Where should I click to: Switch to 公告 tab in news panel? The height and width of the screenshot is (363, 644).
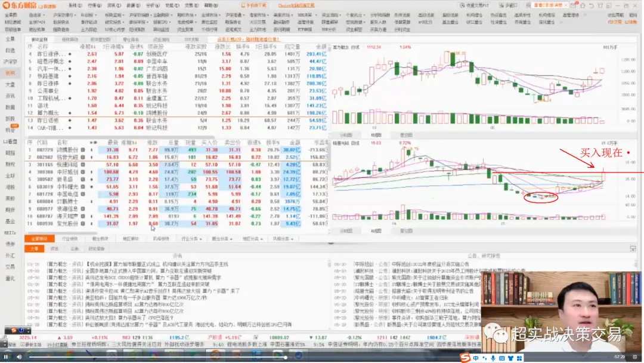(75, 249)
